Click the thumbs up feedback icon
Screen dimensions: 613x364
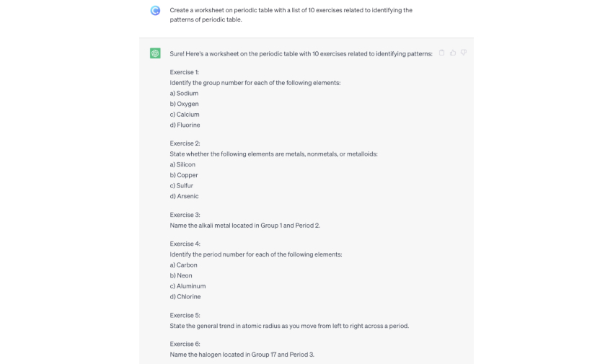(x=453, y=53)
